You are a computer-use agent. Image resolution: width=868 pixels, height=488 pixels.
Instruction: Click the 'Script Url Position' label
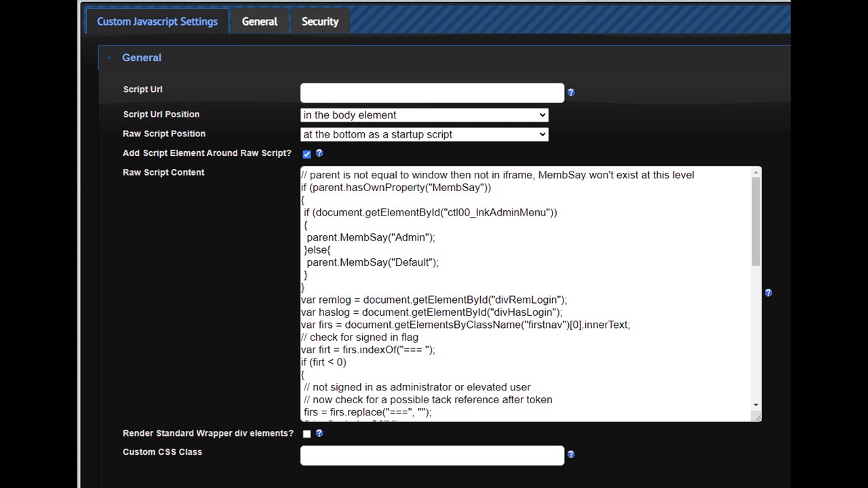[161, 115]
